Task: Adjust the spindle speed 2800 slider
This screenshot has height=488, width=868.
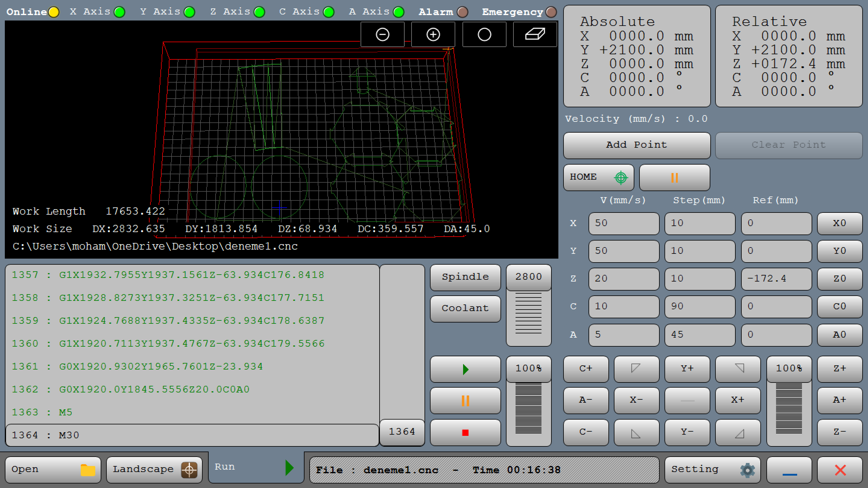Action: coord(528,277)
